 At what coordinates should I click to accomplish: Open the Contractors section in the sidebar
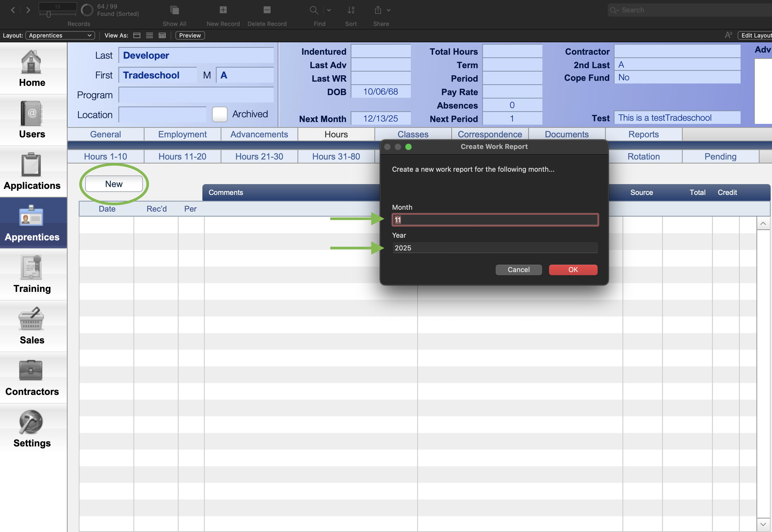point(32,377)
